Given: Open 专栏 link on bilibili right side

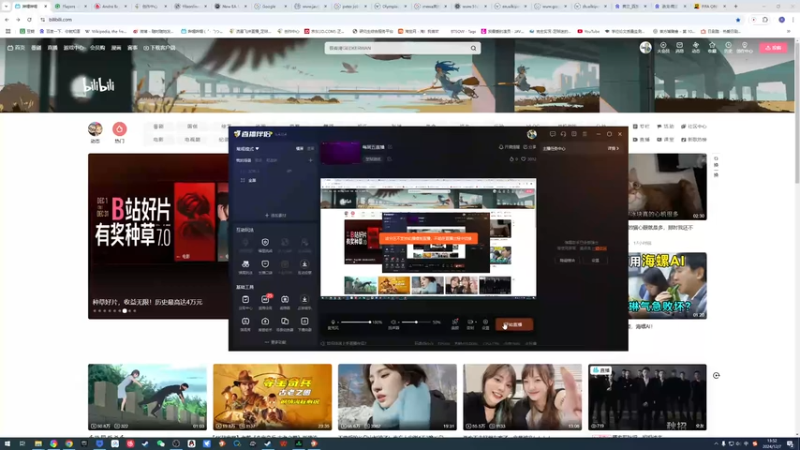Looking at the screenshot, I should (x=641, y=127).
